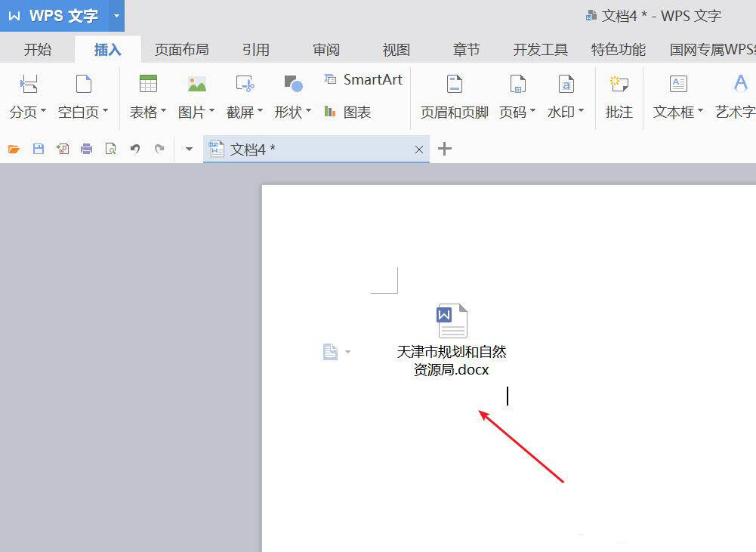The width and height of the screenshot is (756, 552).
Task: Undo the last action
Action: [x=135, y=149]
